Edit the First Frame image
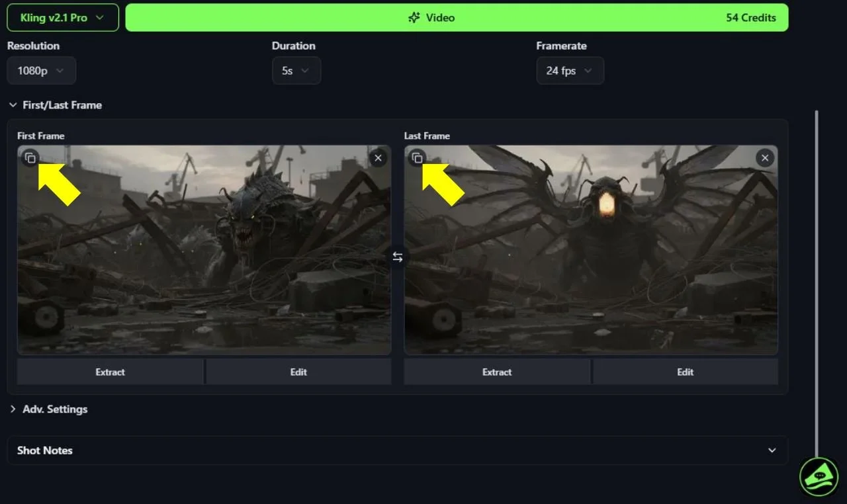Viewport: 847px width, 504px height. (298, 372)
